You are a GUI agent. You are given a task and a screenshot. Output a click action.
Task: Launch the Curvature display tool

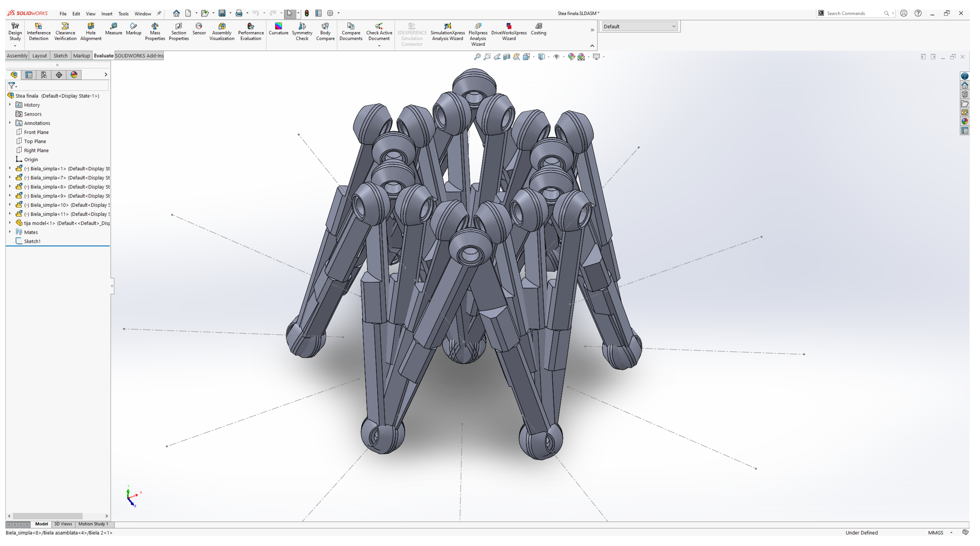[278, 28]
